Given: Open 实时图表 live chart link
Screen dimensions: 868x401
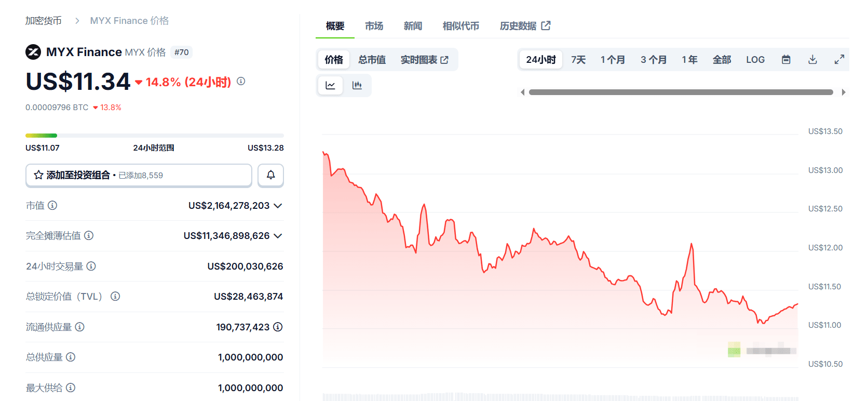Looking at the screenshot, I should 424,60.
